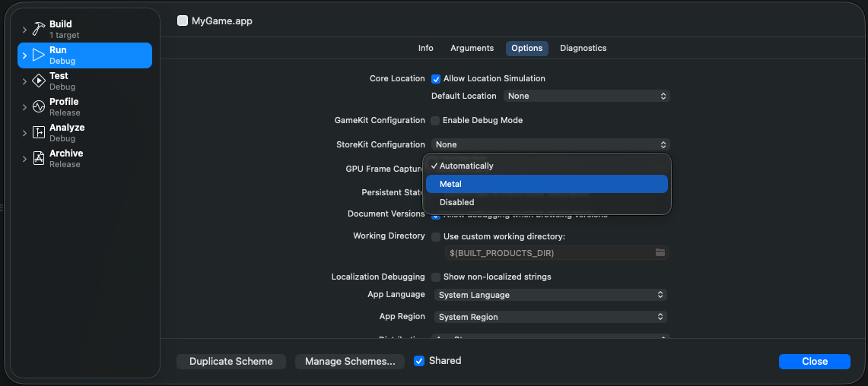The height and width of the screenshot is (386, 868).
Task: Choose Metal from GPU Frame Capture menu
Action: [x=546, y=184]
